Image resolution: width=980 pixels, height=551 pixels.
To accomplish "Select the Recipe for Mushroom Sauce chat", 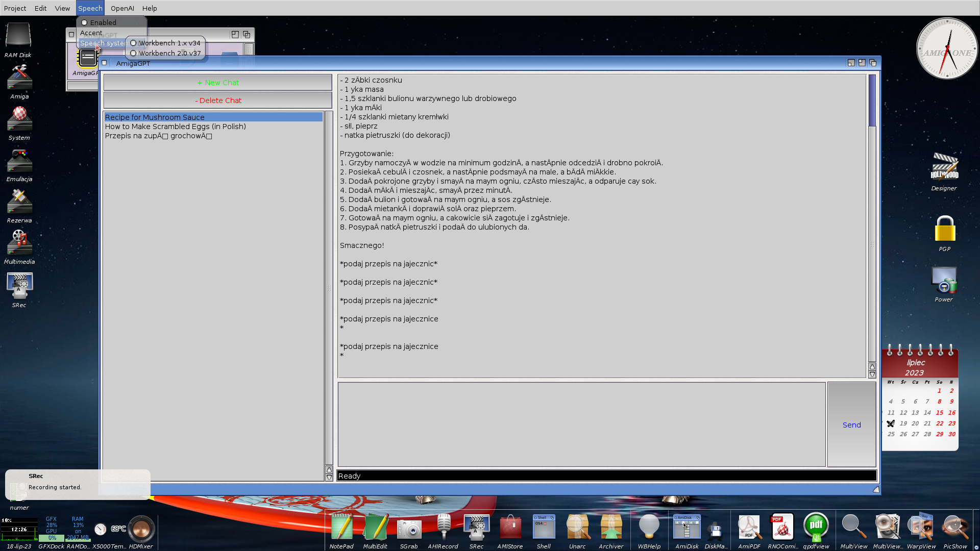I will [x=213, y=117].
